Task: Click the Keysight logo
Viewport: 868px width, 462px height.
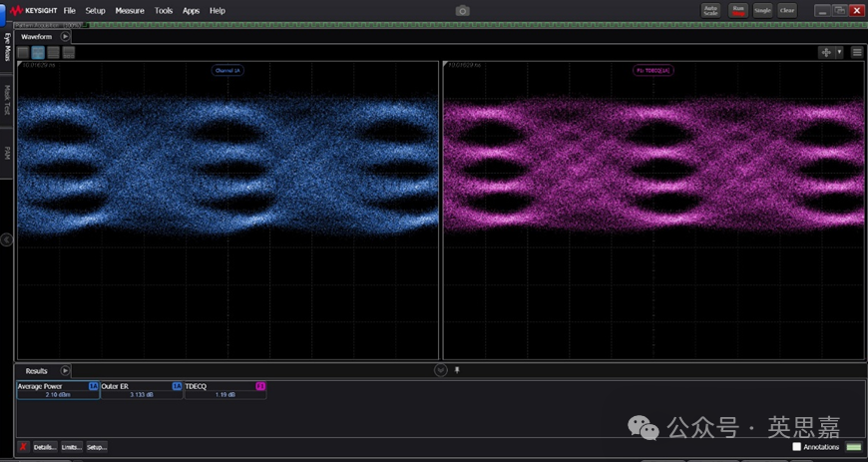Action: click(33, 11)
